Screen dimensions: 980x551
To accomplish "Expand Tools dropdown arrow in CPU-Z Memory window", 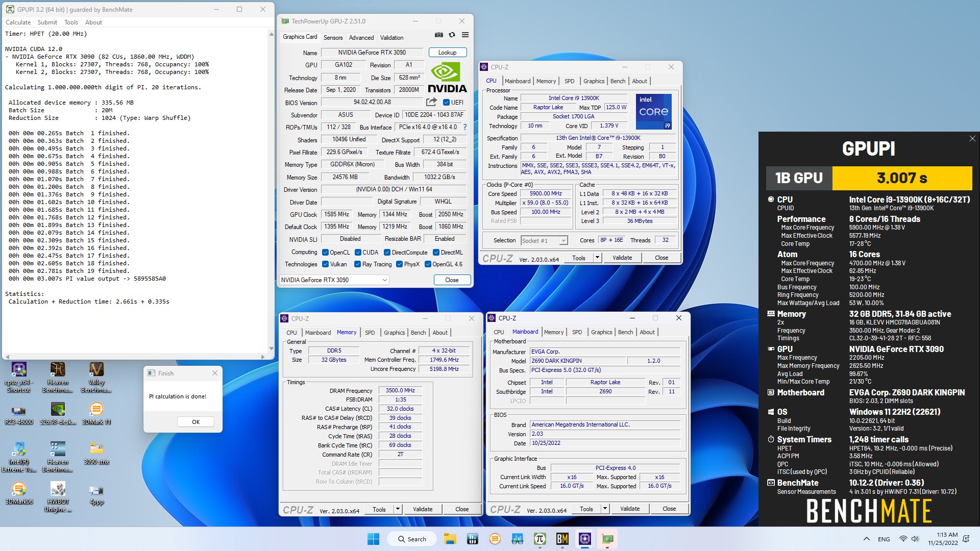I will coord(398,509).
